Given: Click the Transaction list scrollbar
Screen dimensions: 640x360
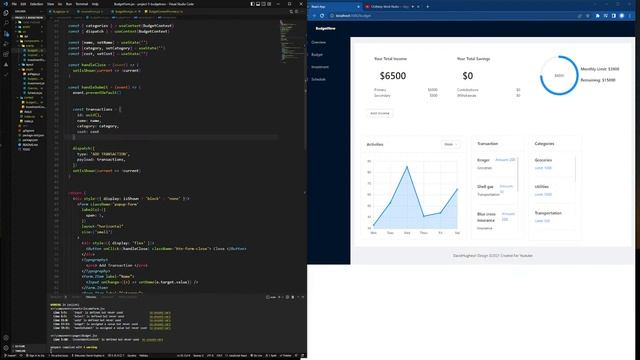Looking at the screenshot, I should point(518,175).
